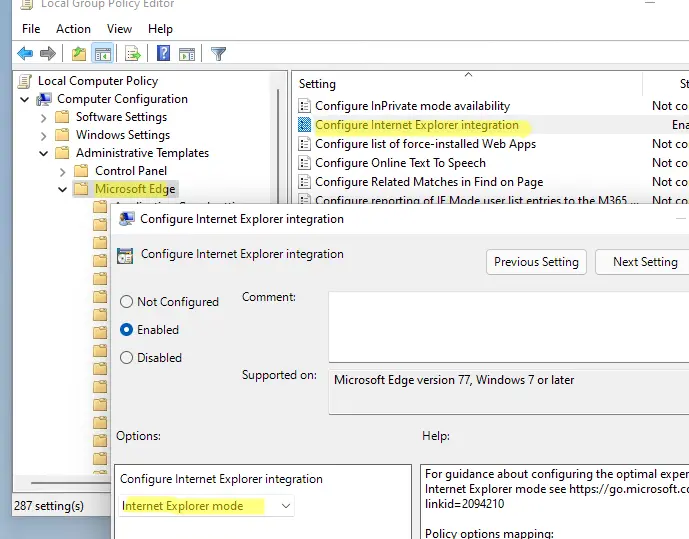Expand the Windows Settings node

click(x=44, y=136)
